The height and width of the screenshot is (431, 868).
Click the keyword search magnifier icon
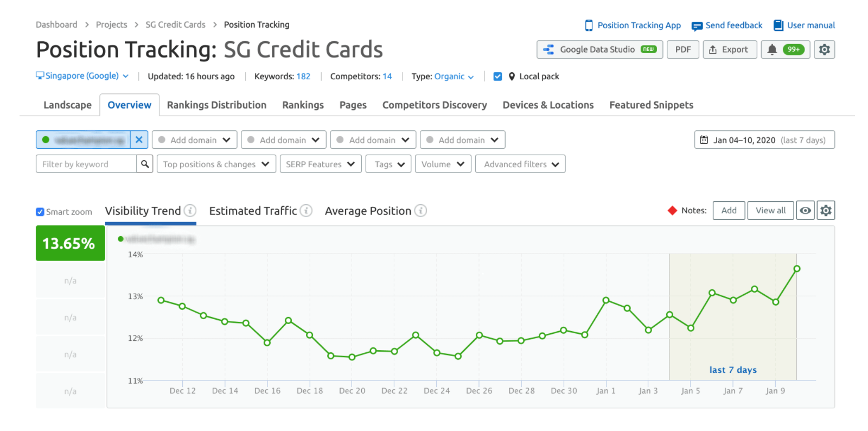(x=145, y=164)
